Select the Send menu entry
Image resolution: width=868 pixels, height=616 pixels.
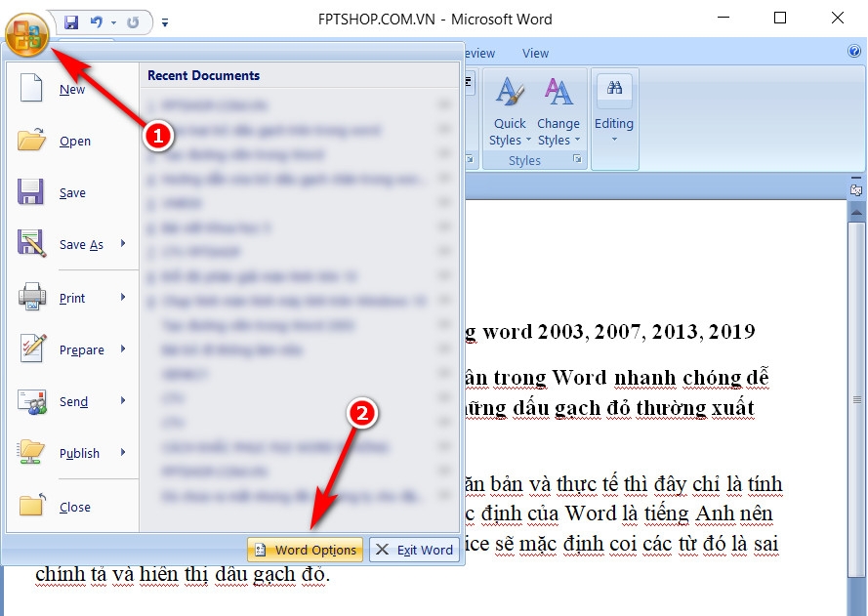73,402
